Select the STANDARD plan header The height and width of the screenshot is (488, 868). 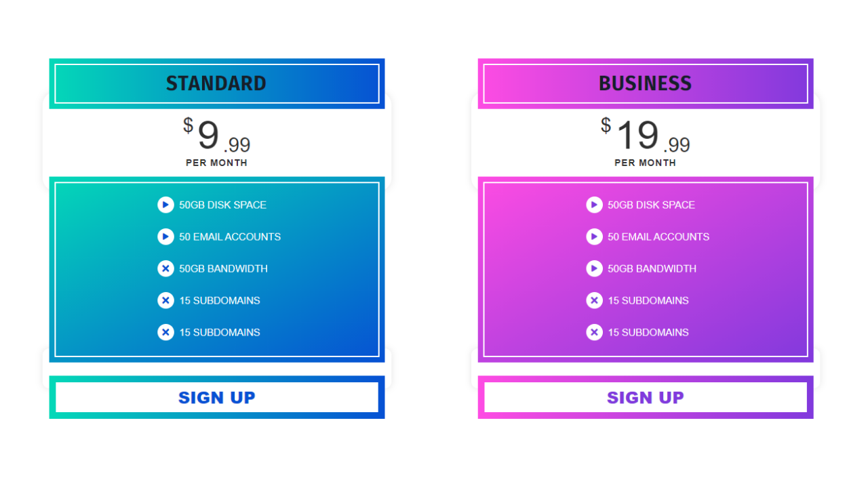[x=217, y=83]
